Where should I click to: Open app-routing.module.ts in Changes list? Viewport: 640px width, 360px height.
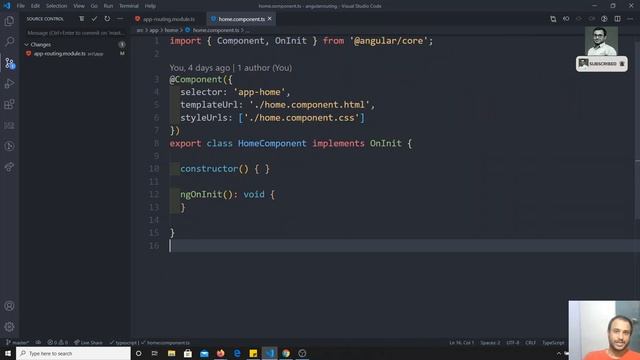tap(75, 53)
